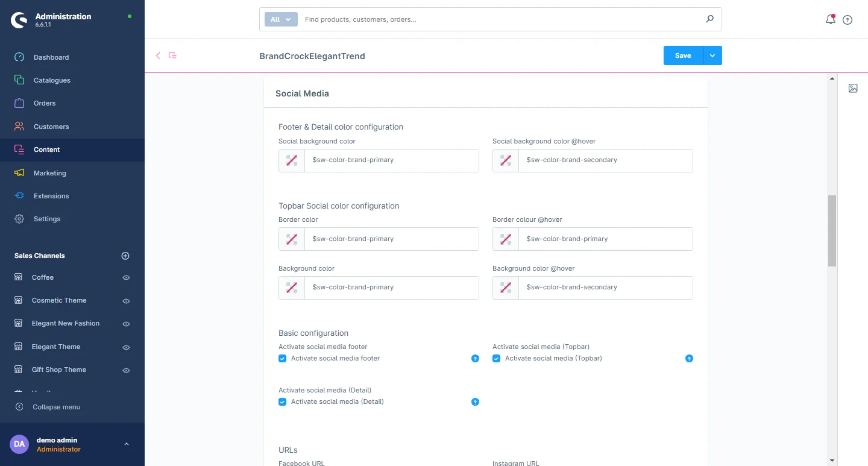Open the notifications bell icon
The image size is (868, 466).
pyautogui.click(x=830, y=19)
